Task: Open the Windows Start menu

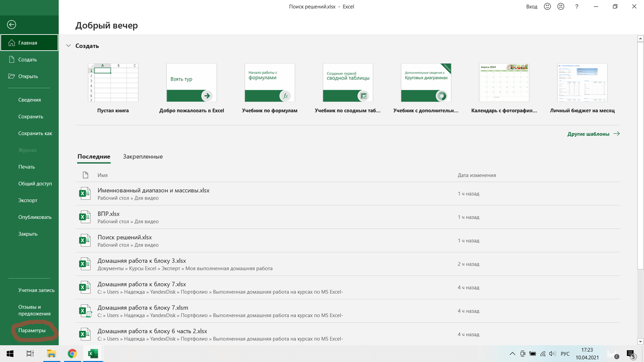Action: coord(10,354)
